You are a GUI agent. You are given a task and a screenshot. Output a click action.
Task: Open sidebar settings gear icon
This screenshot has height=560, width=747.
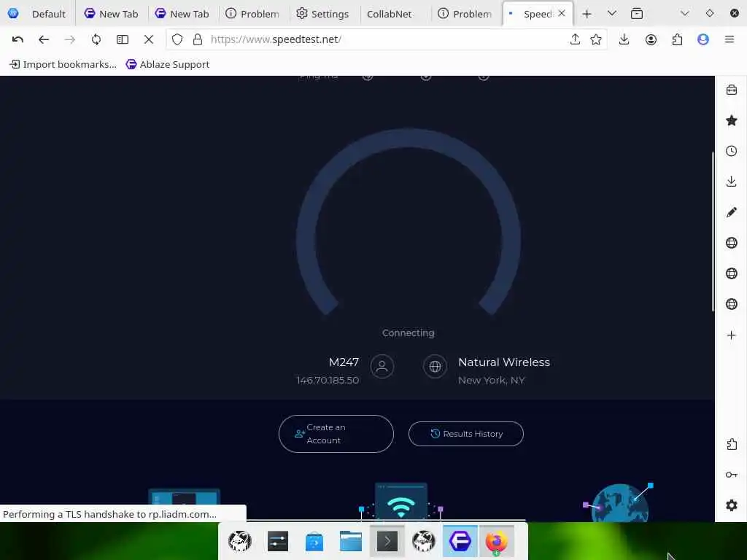click(732, 505)
